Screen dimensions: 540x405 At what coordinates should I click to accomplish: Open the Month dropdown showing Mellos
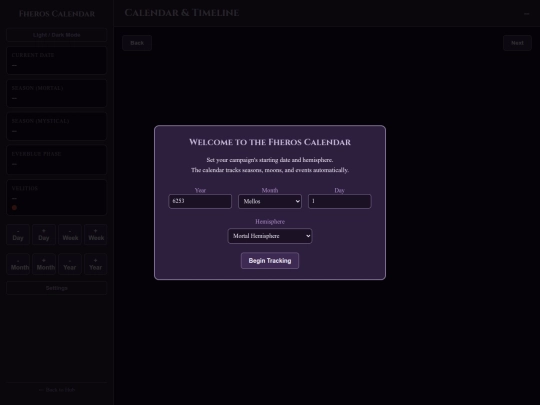270,201
